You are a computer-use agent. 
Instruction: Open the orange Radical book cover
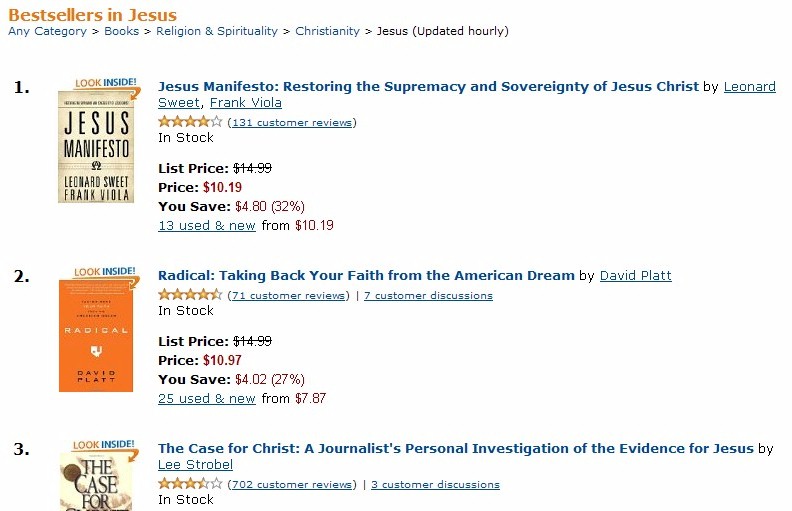[96, 336]
